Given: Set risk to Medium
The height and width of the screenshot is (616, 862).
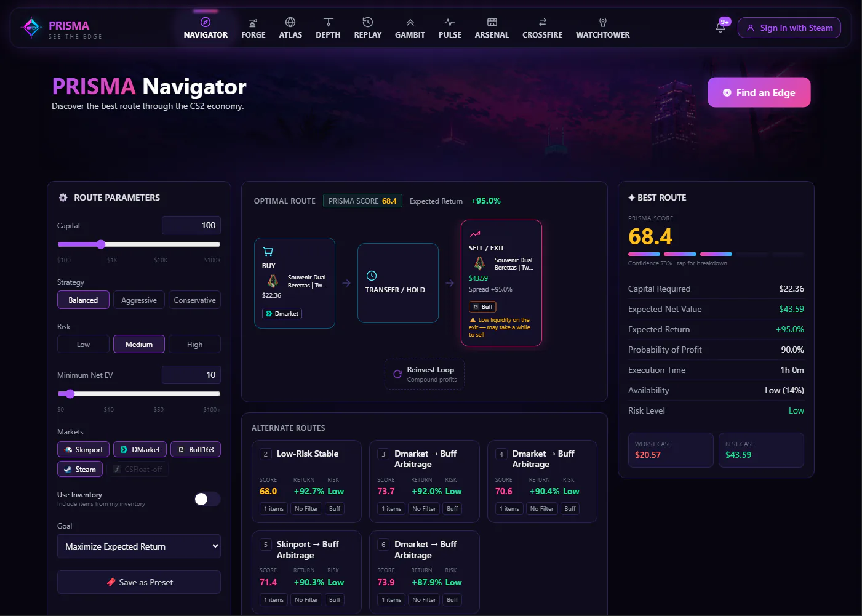Looking at the screenshot, I should pos(139,344).
